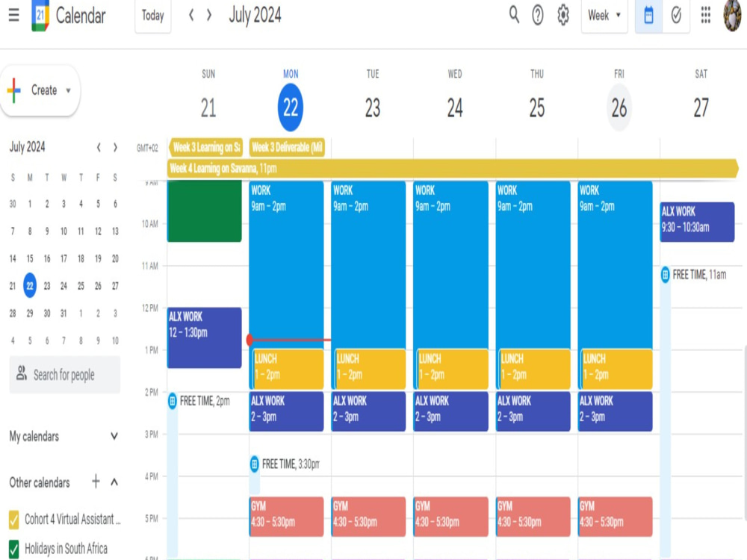Open the search magnifier icon
The width and height of the screenshot is (747, 560).
pos(514,15)
